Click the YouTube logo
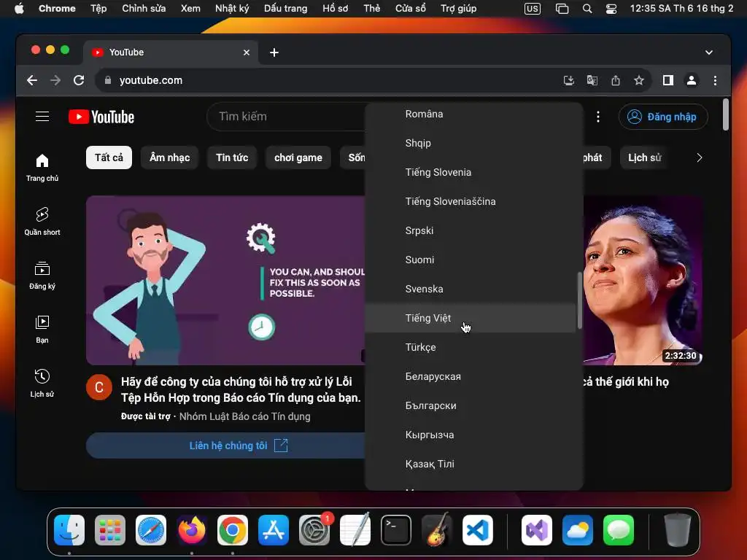The height and width of the screenshot is (560, 747). (101, 117)
